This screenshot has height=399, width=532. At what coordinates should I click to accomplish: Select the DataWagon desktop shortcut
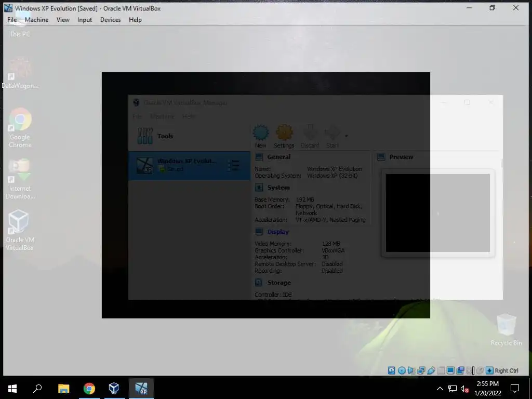(x=20, y=73)
